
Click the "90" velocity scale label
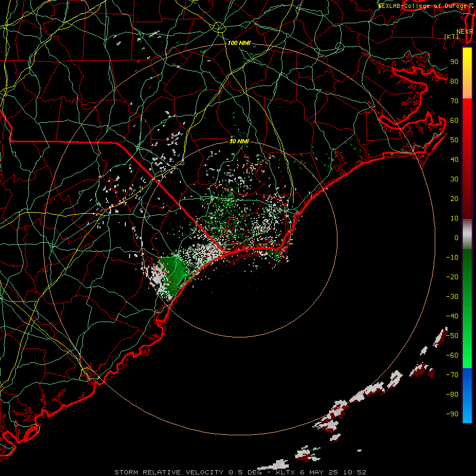[454, 62]
